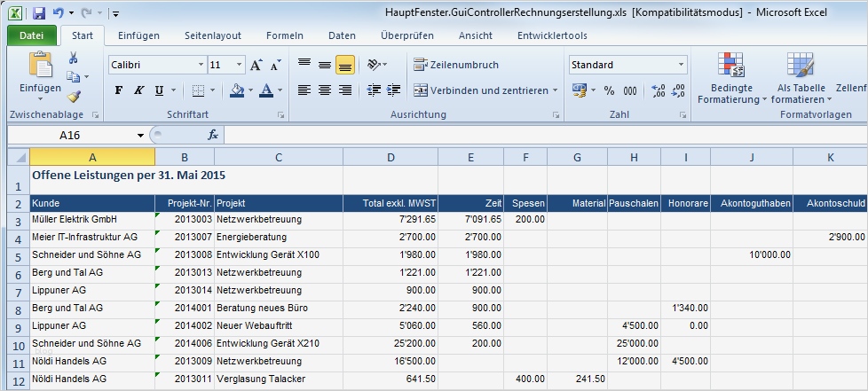Switch to the Seitenlayout tab

pyautogui.click(x=213, y=35)
